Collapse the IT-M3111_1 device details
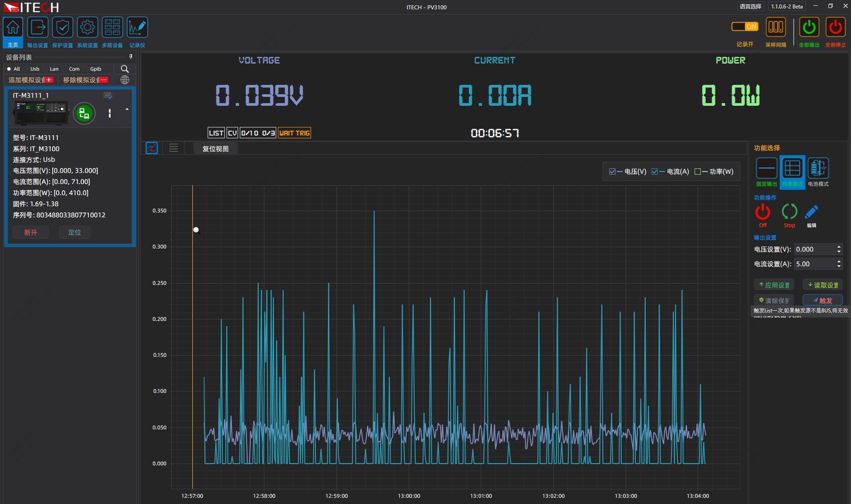The image size is (851, 504). (127, 109)
